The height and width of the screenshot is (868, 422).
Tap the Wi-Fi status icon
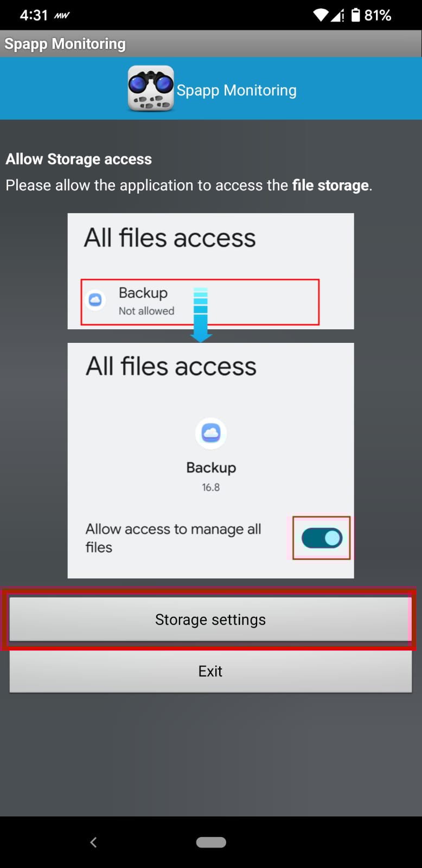[321, 15]
